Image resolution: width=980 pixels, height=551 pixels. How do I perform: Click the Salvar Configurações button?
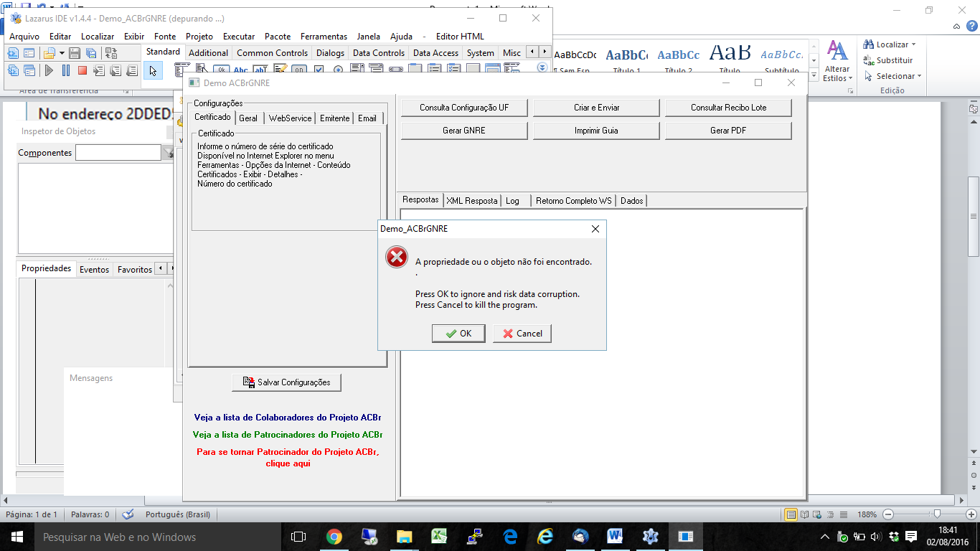pyautogui.click(x=286, y=382)
